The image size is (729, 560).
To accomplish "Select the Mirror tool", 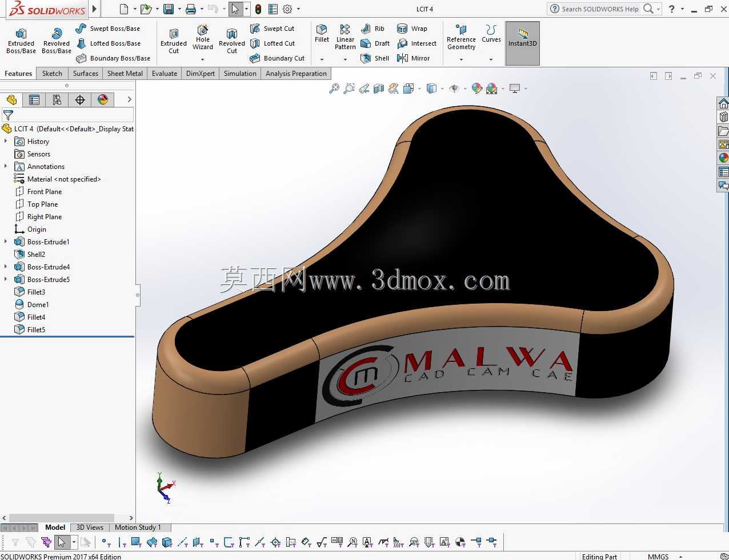I will [x=413, y=58].
